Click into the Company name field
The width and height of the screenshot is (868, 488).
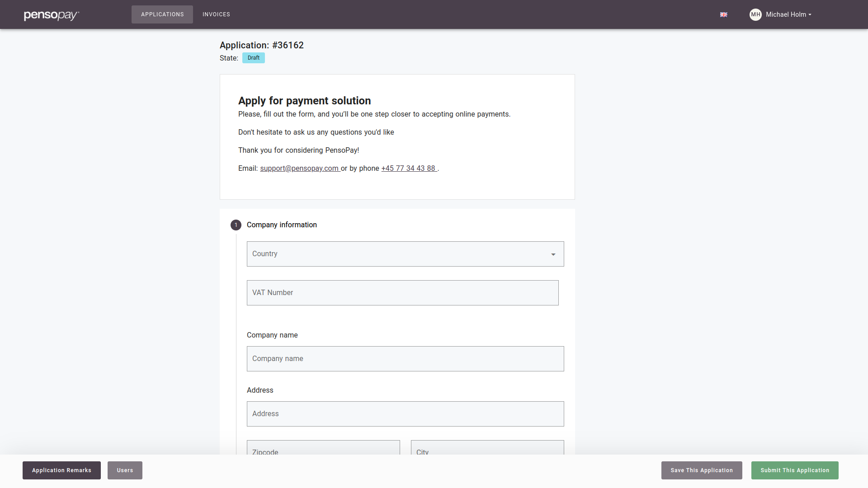(x=405, y=359)
